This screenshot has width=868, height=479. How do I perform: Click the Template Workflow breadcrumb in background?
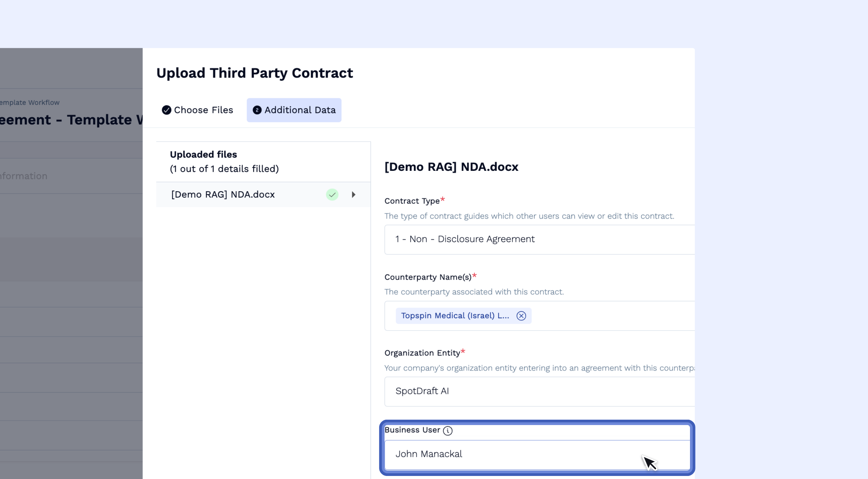[30, 102]
